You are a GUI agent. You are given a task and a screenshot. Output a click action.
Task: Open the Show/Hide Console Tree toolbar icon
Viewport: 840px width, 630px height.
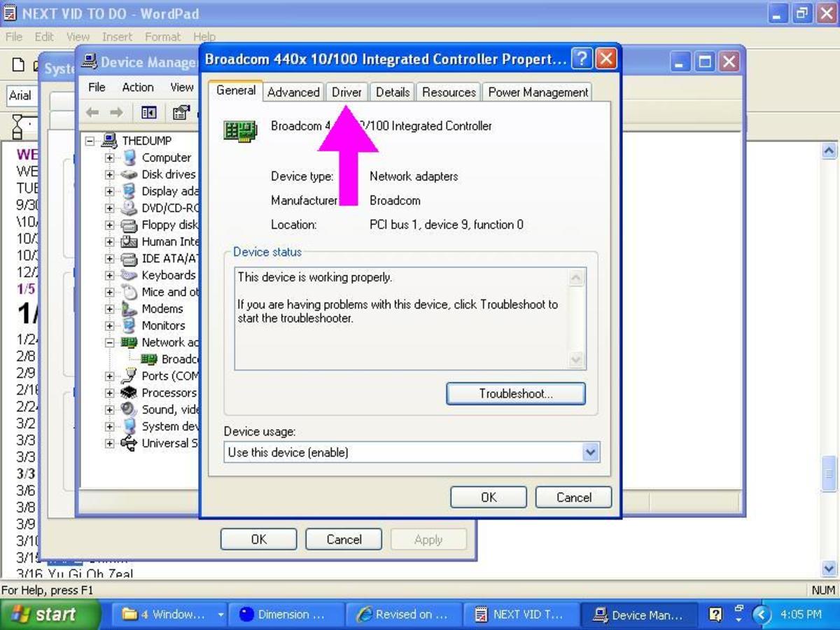149,113
